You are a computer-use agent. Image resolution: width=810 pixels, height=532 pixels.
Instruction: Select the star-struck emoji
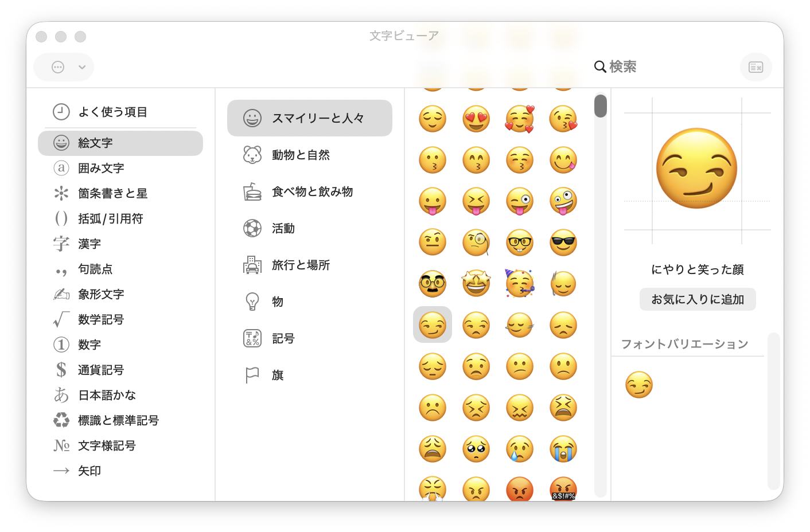(476, 284)
